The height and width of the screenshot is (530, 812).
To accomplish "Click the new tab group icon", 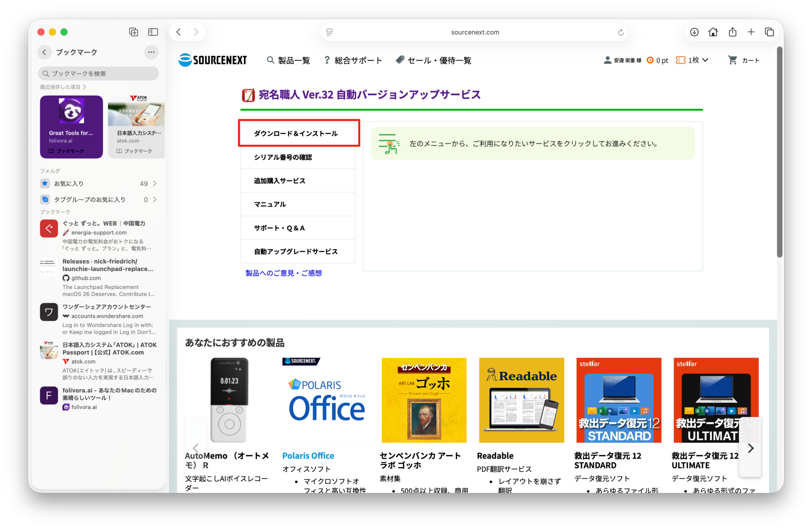I will [x=134, y=32].
